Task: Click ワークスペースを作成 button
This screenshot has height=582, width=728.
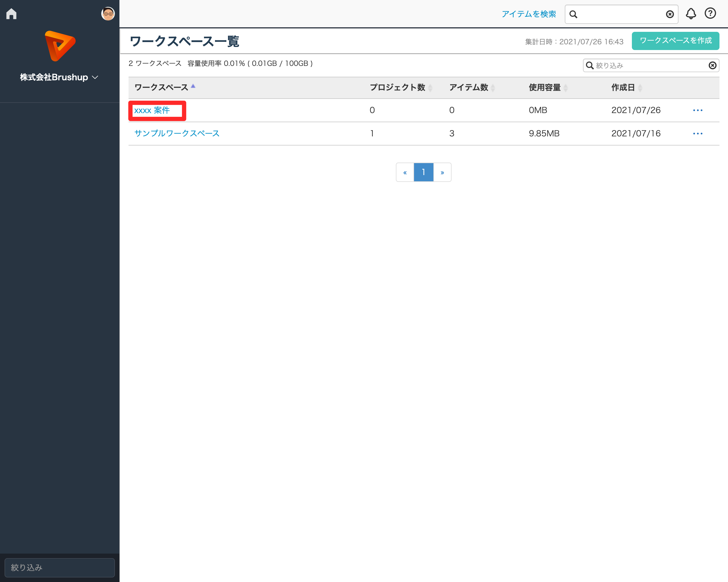Action: 675,41
